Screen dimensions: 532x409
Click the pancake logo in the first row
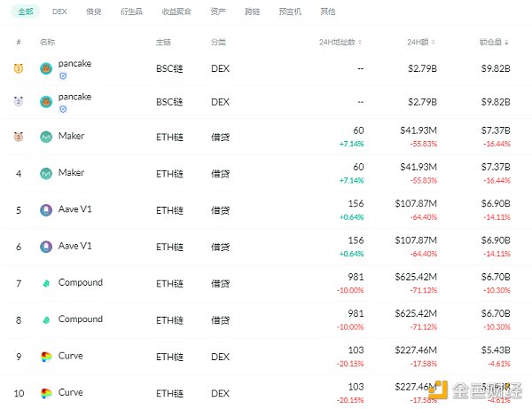tap(46, 68)
